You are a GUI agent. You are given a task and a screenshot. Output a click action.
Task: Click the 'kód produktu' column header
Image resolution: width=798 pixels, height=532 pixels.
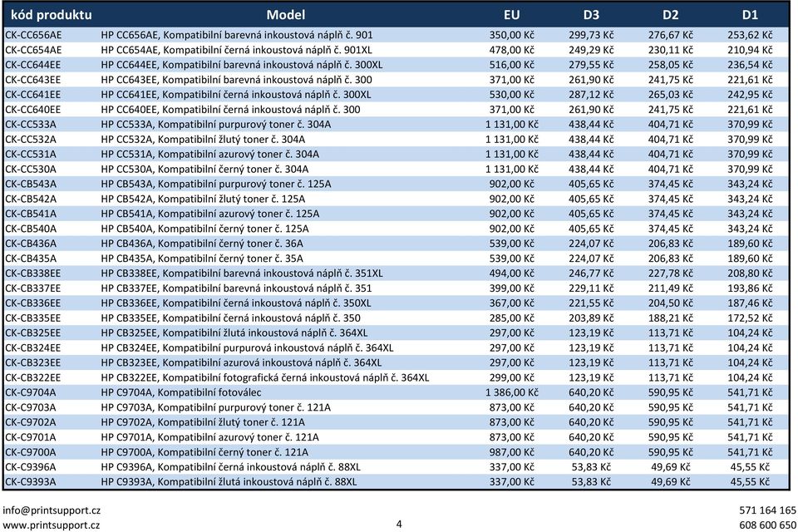52,15
